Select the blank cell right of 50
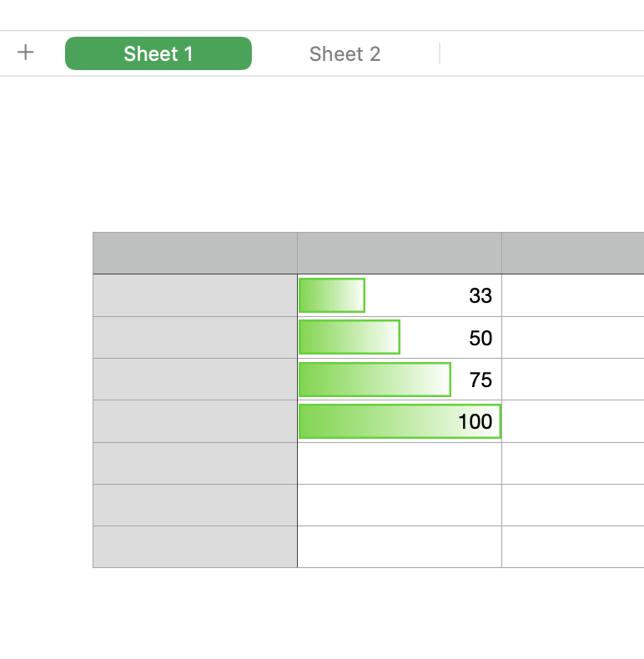The width and height of the screenshot is (644, 659). point(572,338)
